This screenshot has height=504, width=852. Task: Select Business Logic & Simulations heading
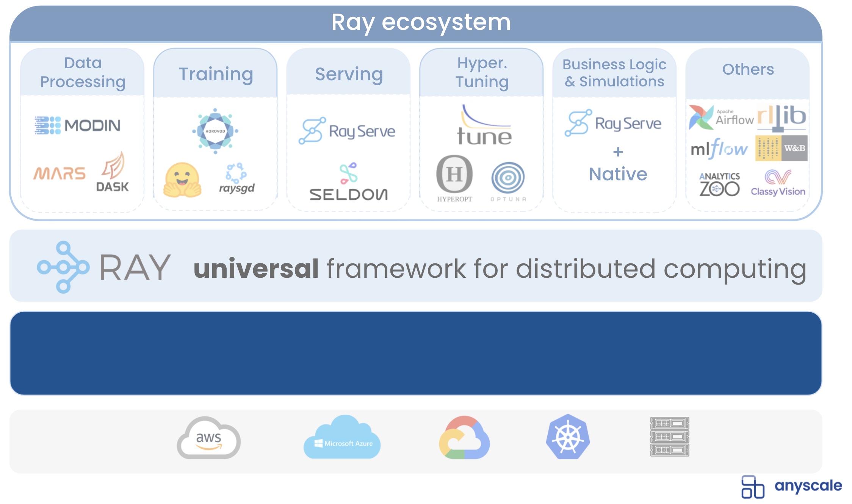(614, 72)
